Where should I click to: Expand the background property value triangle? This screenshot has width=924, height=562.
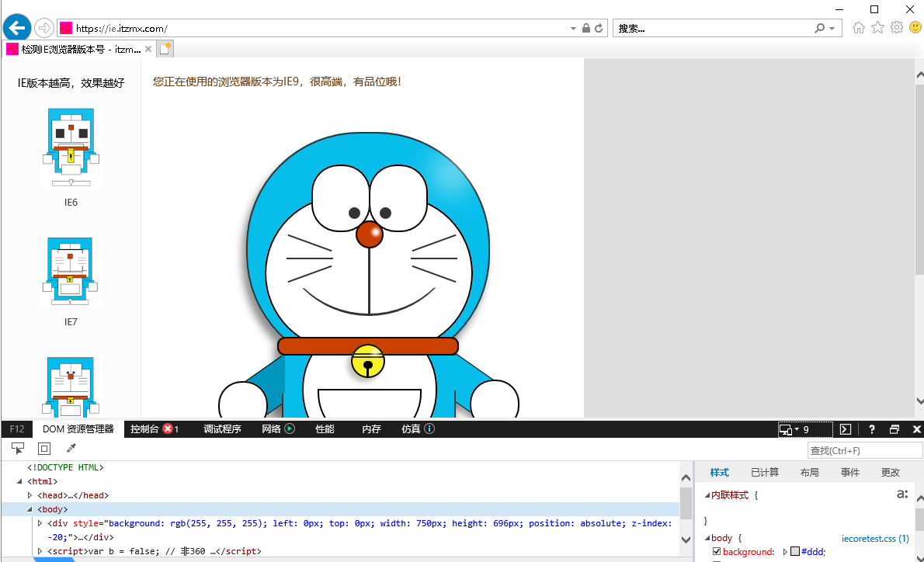(x=785, y=551)
